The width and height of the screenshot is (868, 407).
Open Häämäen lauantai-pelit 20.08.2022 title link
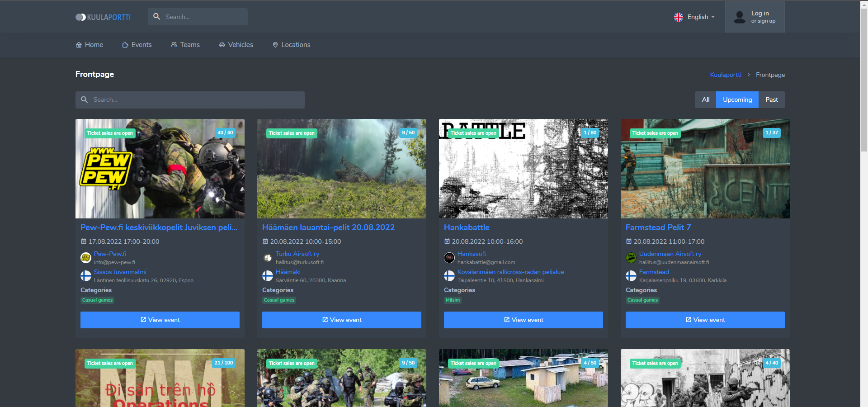click(329, 227)
